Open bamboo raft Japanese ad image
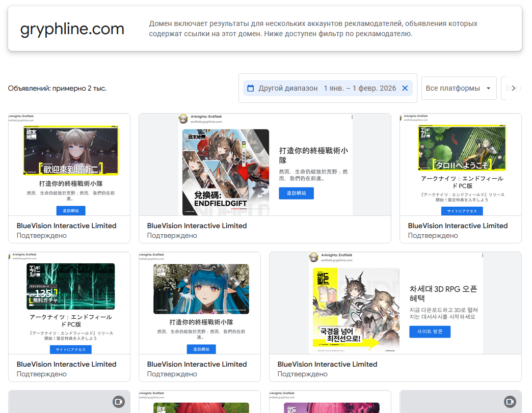This screenshot has height=413, width=532. (462, 148)
